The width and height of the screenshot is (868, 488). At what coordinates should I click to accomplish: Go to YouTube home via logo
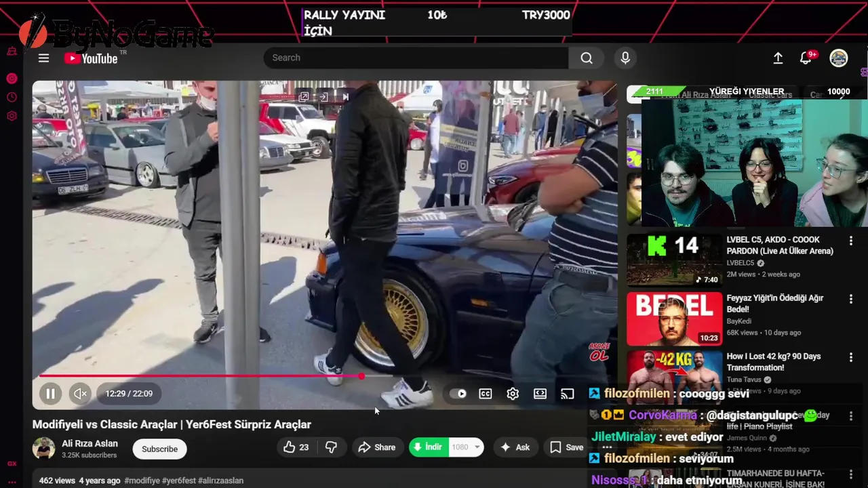click(x=91, y=58)
